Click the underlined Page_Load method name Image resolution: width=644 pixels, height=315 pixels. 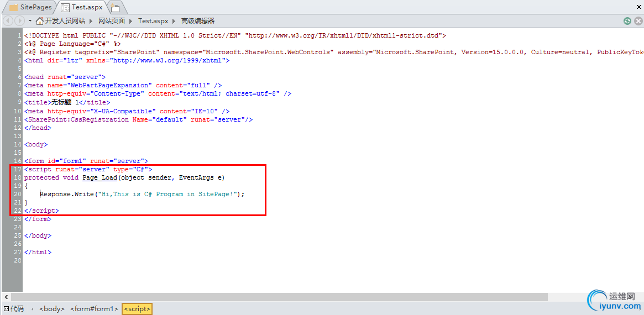coord(100,178)
